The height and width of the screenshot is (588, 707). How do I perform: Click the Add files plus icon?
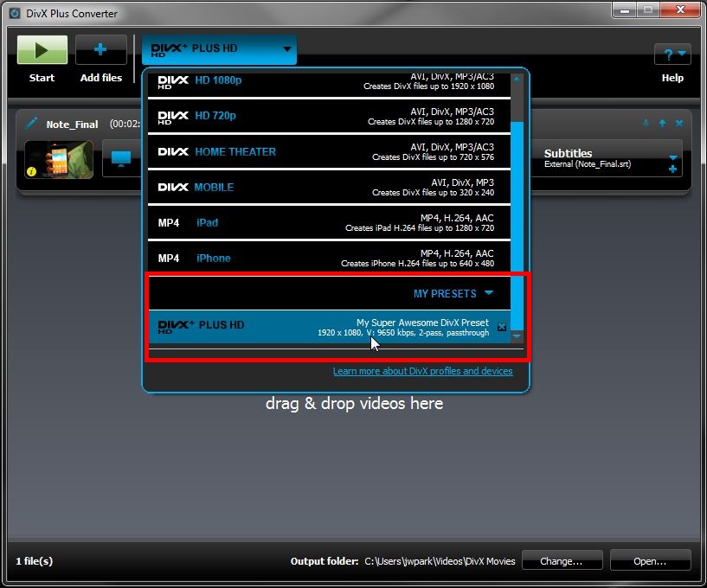(101, 50)
